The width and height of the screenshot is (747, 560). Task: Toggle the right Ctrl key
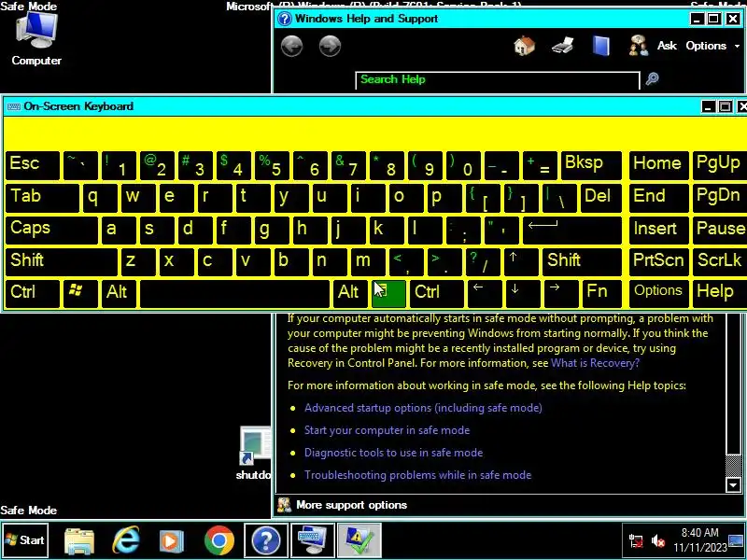pyautogui.click(x=437, y=293)
